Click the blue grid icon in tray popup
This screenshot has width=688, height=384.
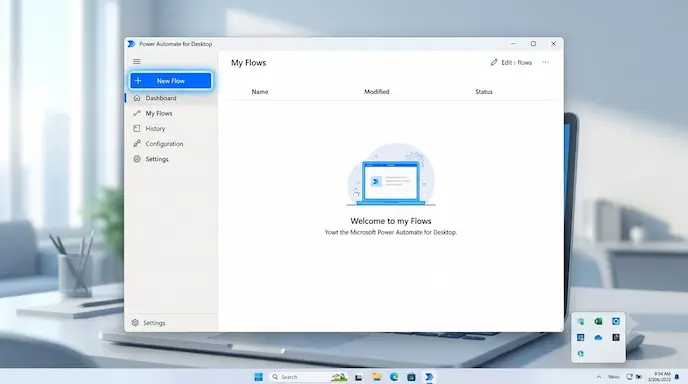coord(580,337)
